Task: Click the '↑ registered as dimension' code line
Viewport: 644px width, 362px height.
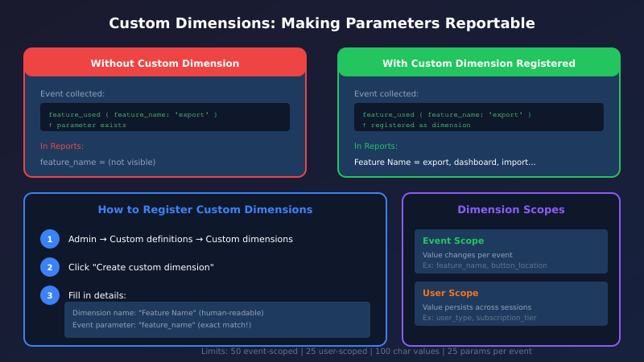Action: point(416,125)
